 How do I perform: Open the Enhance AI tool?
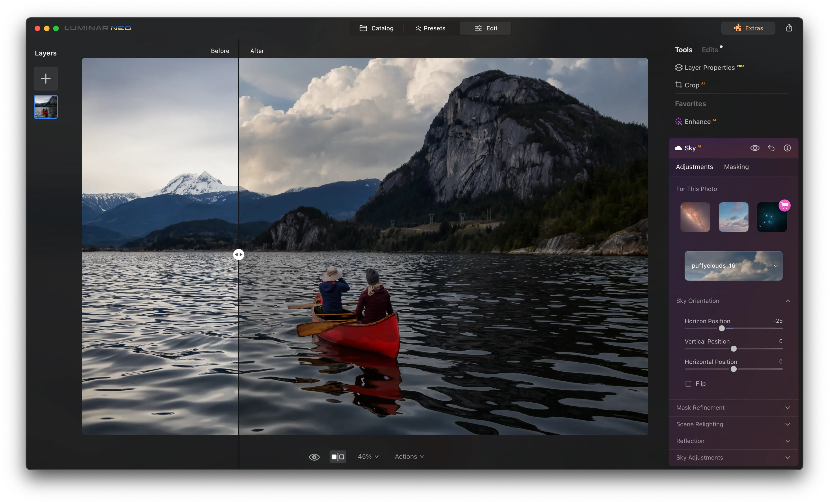pyautogui.click(x=697, y=122)
